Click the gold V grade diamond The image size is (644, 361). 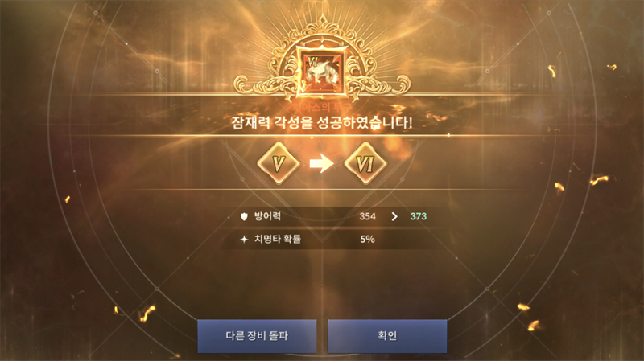279,163
